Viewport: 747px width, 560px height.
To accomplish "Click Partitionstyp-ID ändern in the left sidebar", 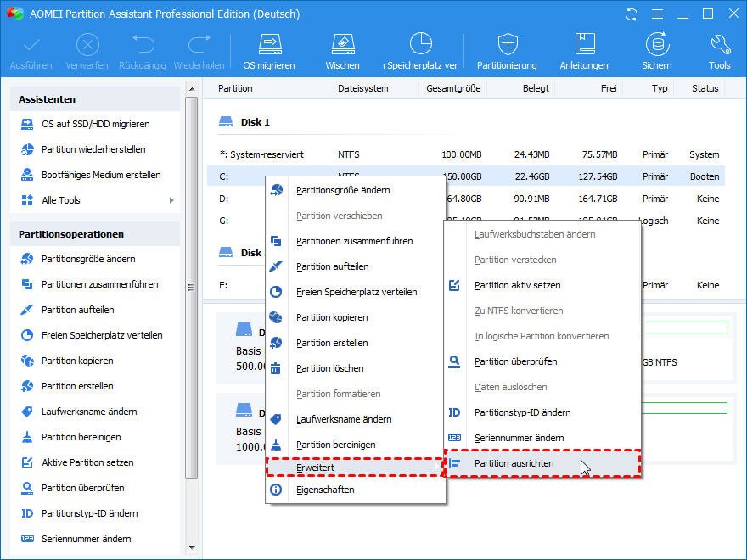I will [x=90, y=513].
